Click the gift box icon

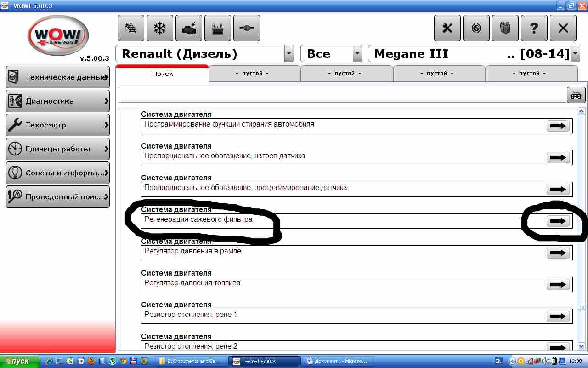505,29
